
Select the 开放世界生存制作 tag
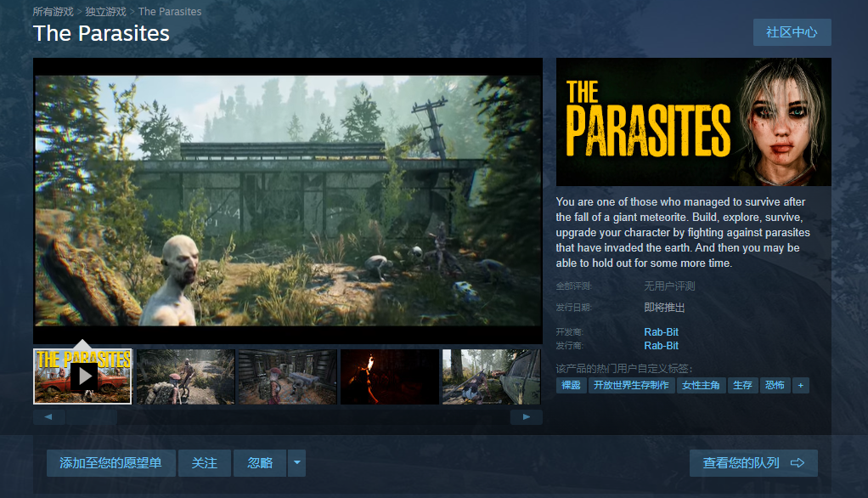click(x=631, y=385)
